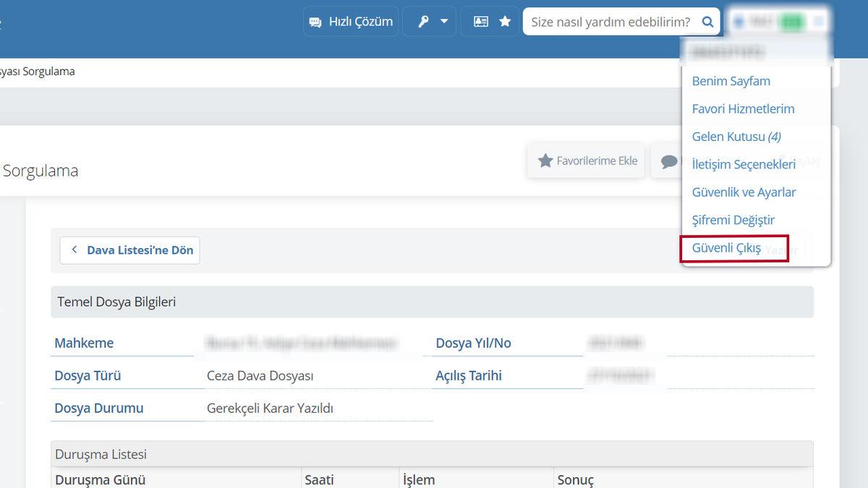
Task: Click the speech bubble icon beside Favorilerime Ekle
Action: pyautogui.click(x=668, y=161)
